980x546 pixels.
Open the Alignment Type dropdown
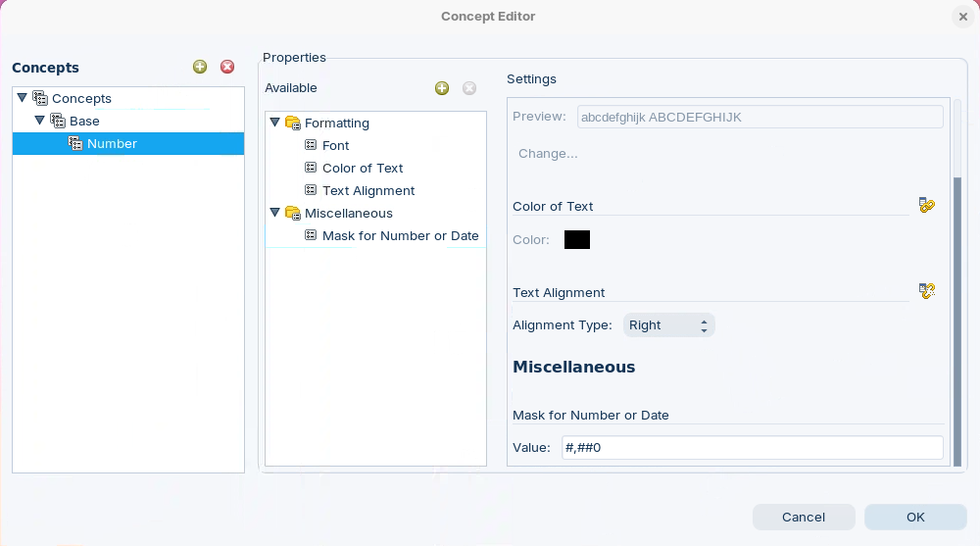[668, 325]
